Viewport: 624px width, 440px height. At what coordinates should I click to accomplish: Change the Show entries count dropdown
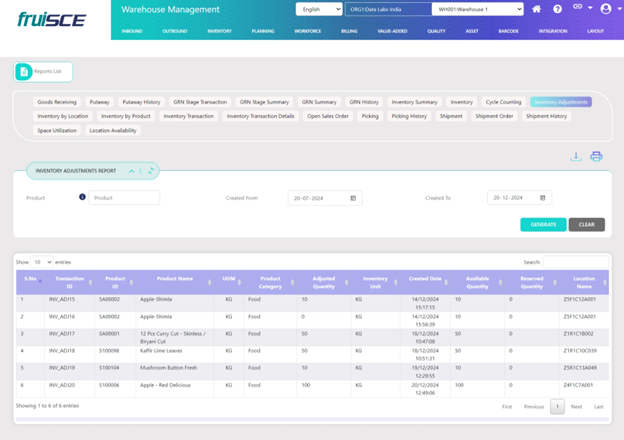pyautogui.click(x=42, y=261)
